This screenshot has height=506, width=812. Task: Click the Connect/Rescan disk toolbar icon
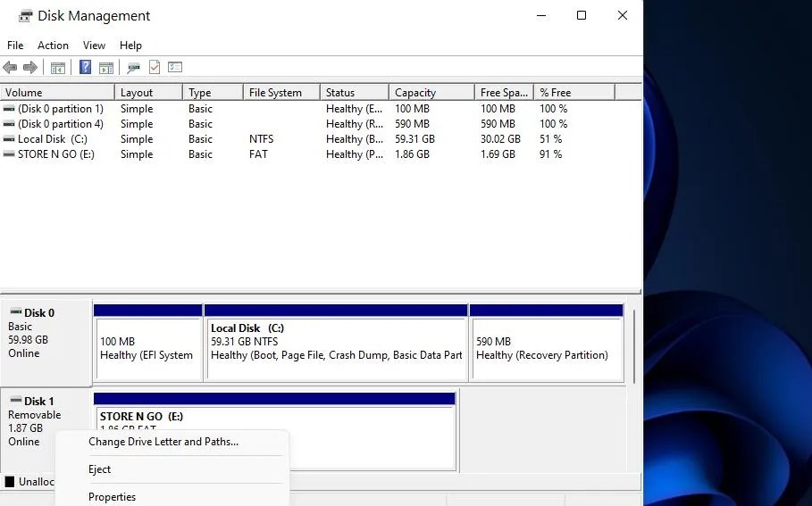[134, 67]
